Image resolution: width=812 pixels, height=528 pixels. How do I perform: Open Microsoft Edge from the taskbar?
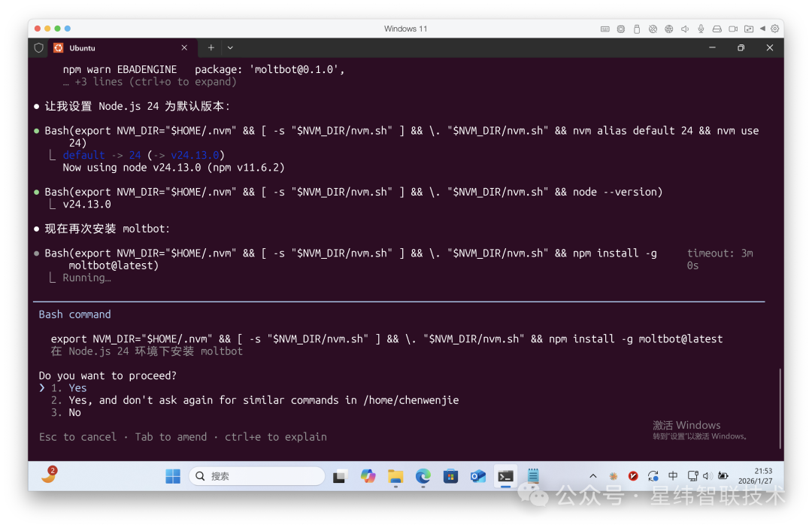(423, 476)
